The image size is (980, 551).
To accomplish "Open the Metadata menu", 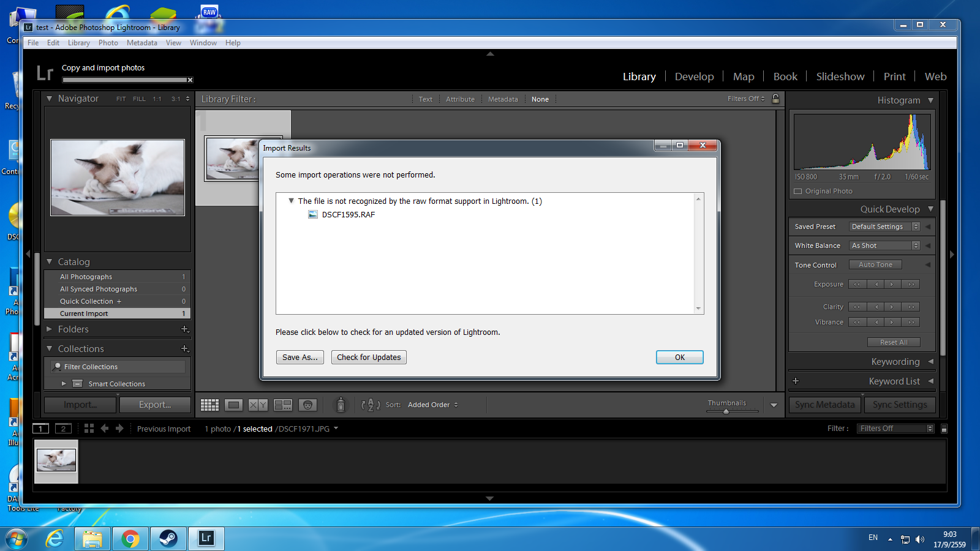I will pos(142,43).
